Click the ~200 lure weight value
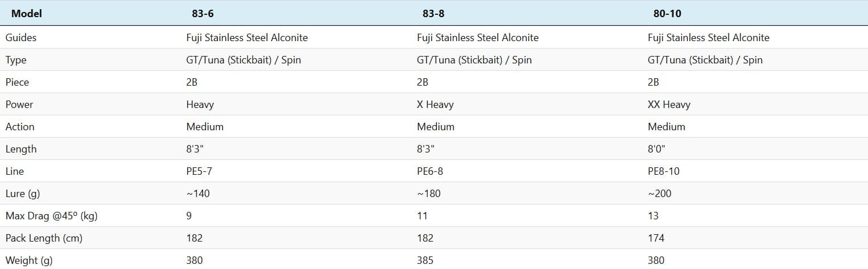 (x=659, y=194)
